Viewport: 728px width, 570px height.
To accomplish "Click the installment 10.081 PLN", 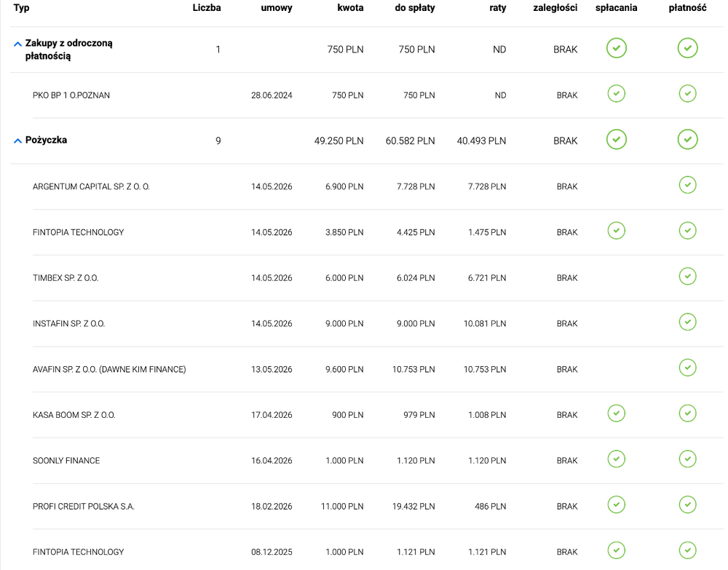I will point(485,323).
